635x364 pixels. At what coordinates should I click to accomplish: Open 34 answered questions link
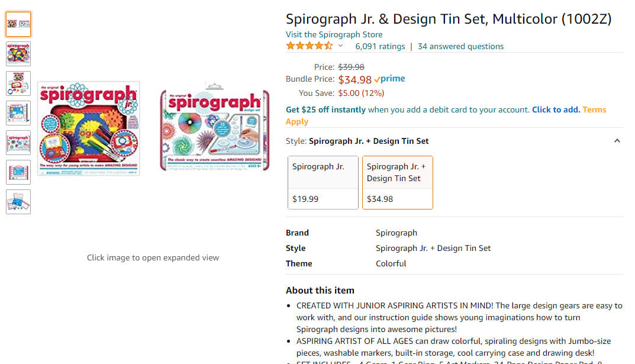point(460,46)
